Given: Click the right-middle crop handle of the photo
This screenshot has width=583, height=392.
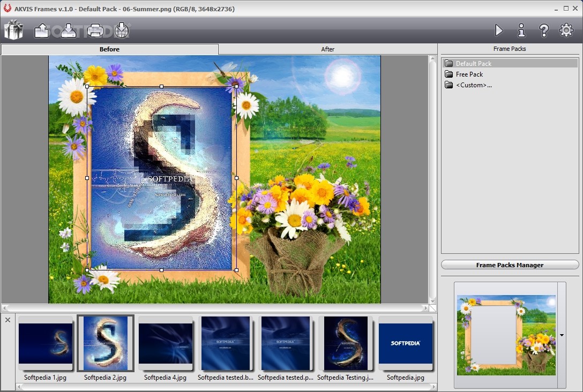Looking at the screenshot, I should 236,178.
